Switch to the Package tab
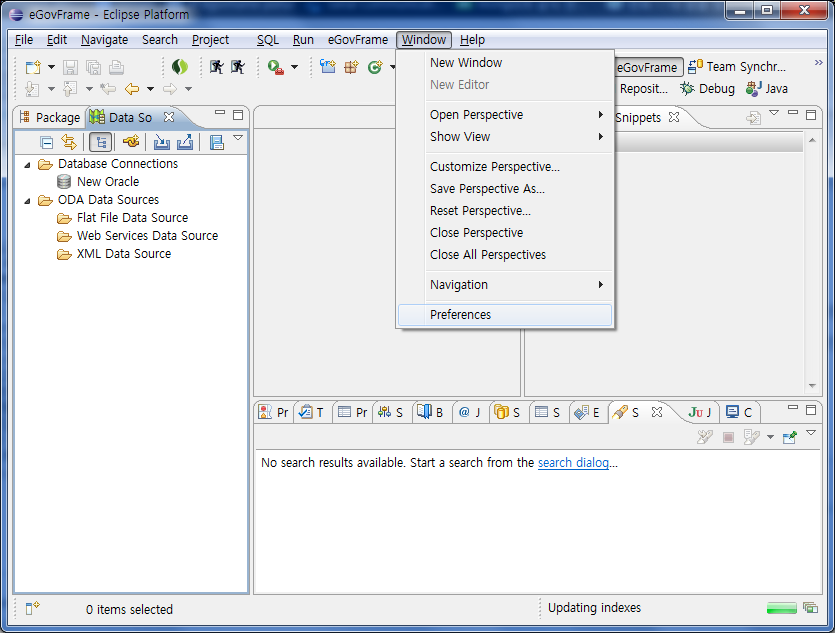 [50, 117]
